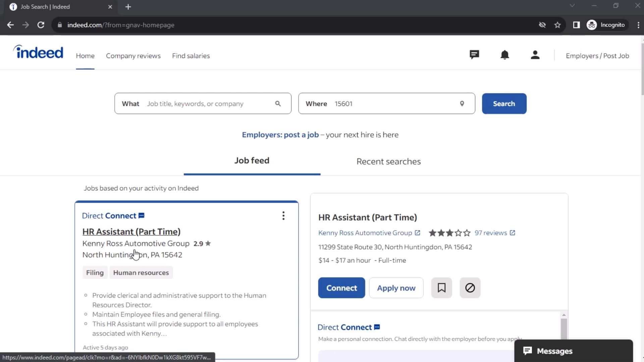Open Chrome's three-dot menu
Screen dimensions: 644x362
638,25
